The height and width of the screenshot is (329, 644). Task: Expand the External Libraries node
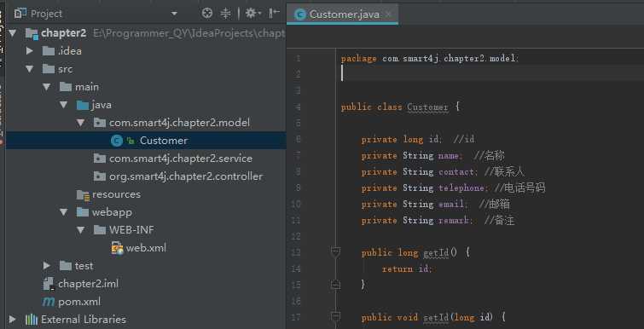click(12, 319)
